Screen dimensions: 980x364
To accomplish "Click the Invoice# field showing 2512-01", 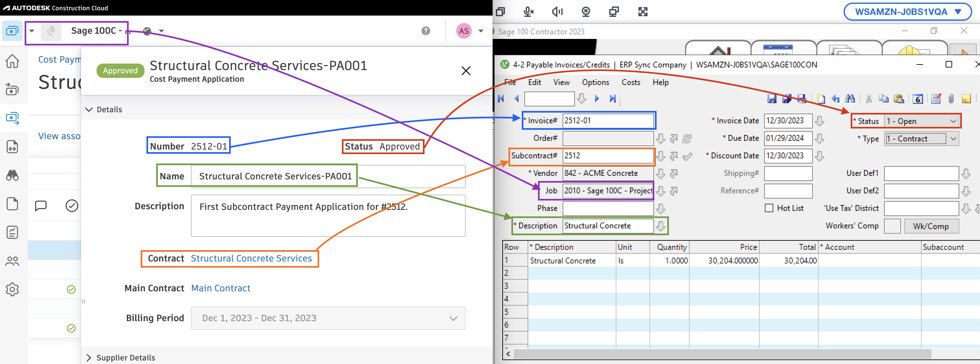I will click(x=608, y=120).
